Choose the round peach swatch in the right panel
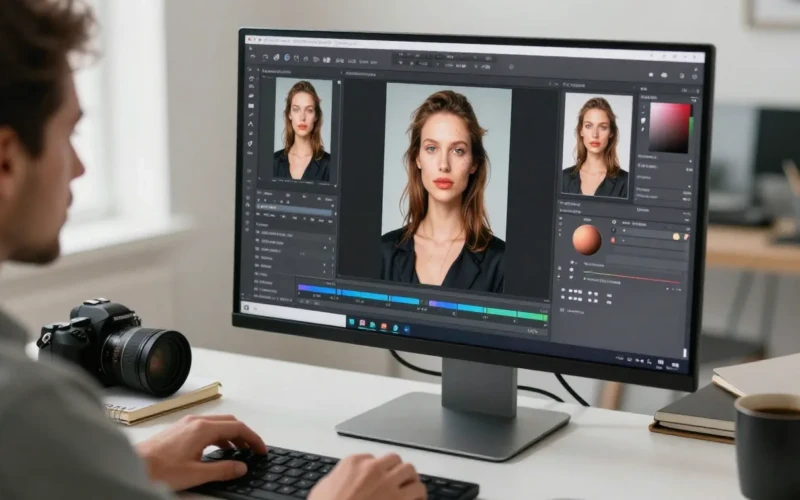 point(676,237)
